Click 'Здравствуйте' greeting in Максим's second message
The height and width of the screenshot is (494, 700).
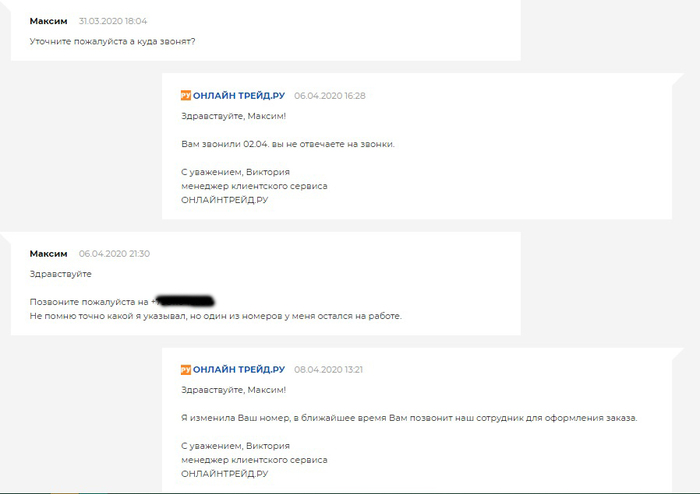point(60,274)
